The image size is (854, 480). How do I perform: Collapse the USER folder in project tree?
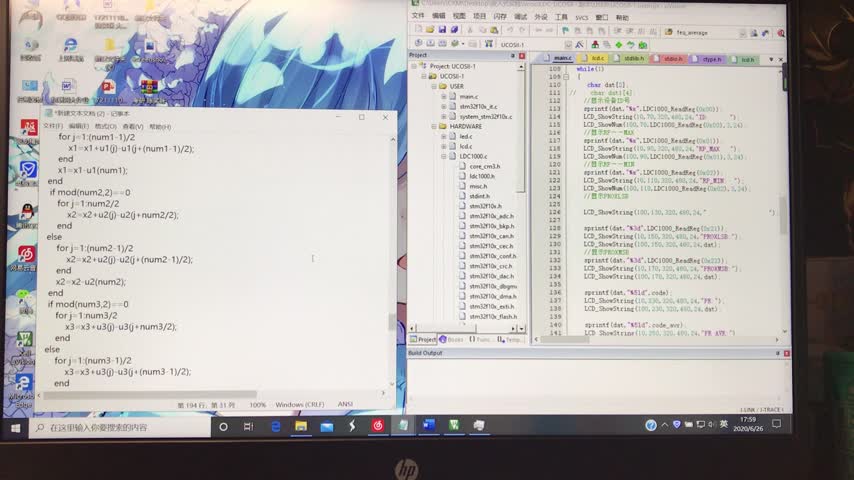click(435, 86)
